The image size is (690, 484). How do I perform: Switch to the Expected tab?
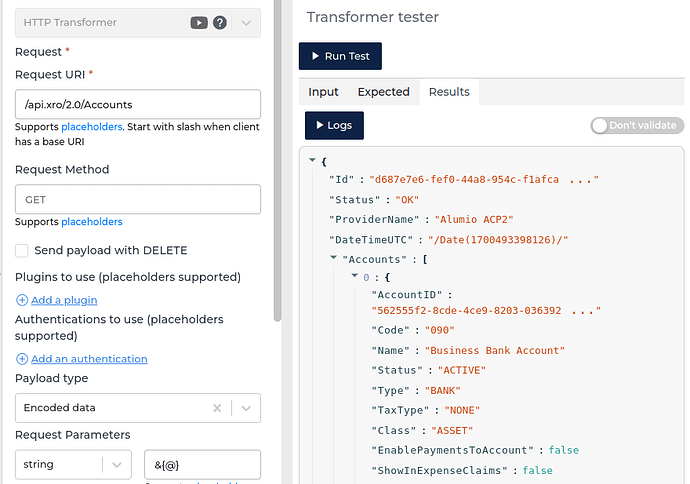pos(384,92)
